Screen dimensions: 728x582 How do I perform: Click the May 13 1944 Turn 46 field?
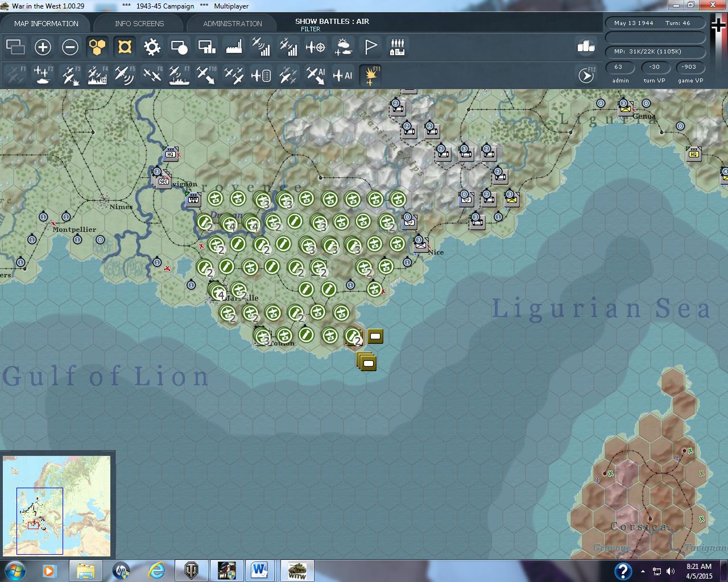655,23
